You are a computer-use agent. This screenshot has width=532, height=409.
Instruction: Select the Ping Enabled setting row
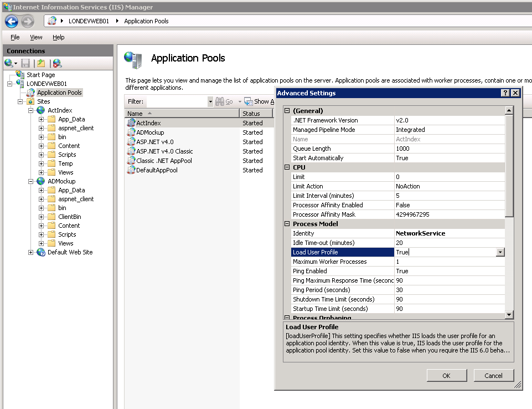[x=398, y=271]
